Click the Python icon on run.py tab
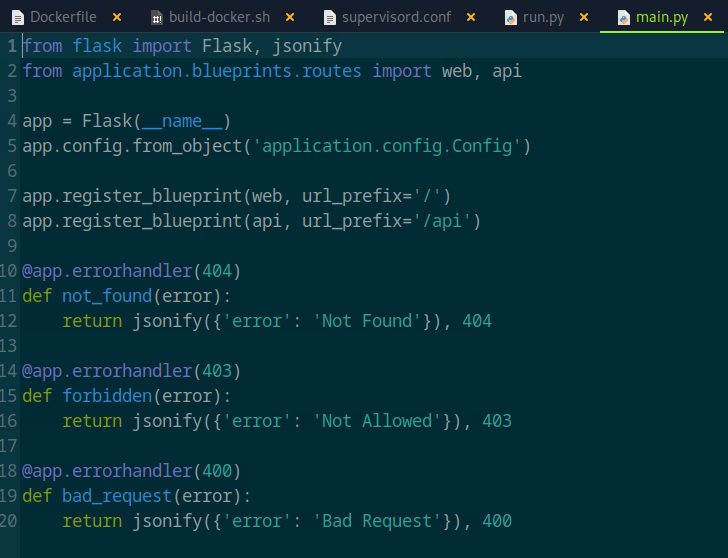The image size is (728, 558). (510, 18)
